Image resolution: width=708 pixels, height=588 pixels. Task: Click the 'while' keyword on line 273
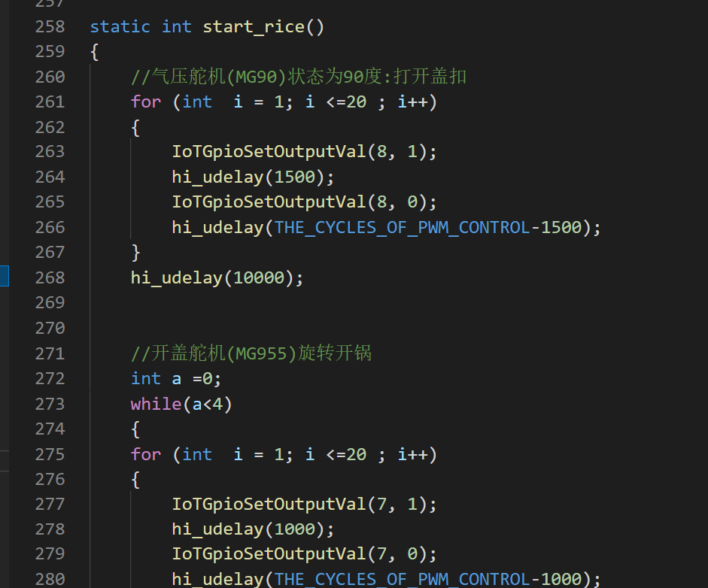point(156,404)
